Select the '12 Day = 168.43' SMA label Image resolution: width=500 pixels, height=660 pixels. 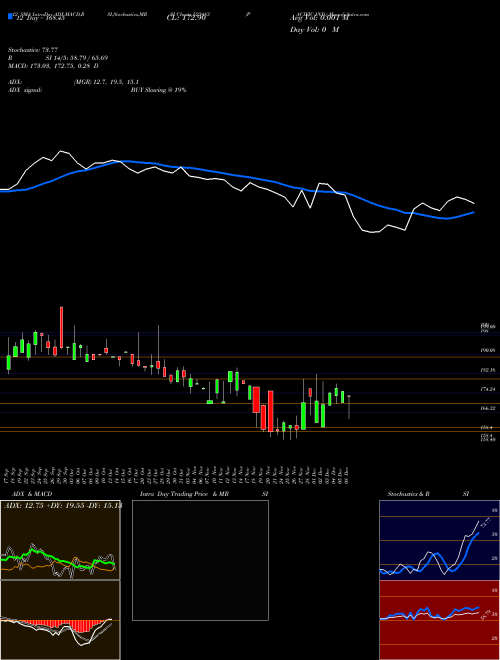pos(40,18)
